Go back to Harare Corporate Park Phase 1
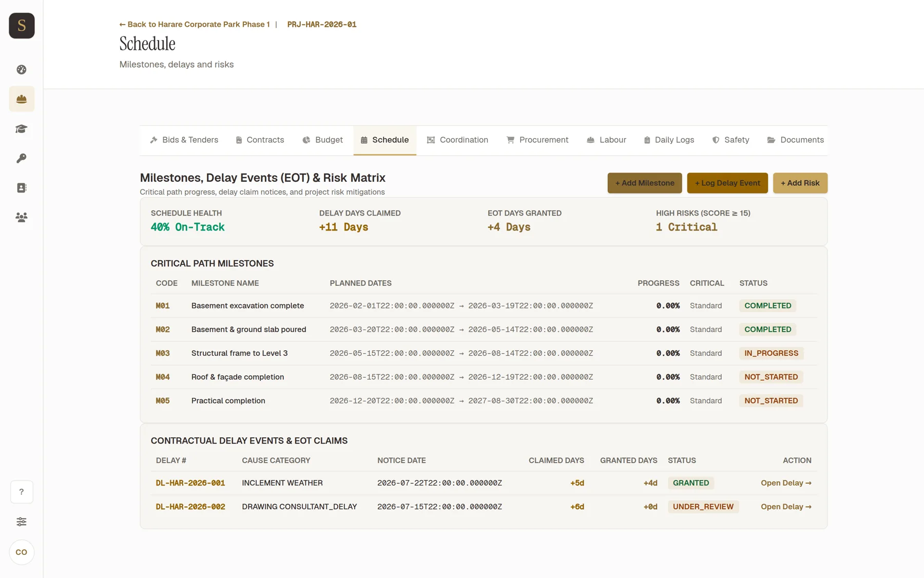The height and width of the screenshot is (578, 924). 195,25
